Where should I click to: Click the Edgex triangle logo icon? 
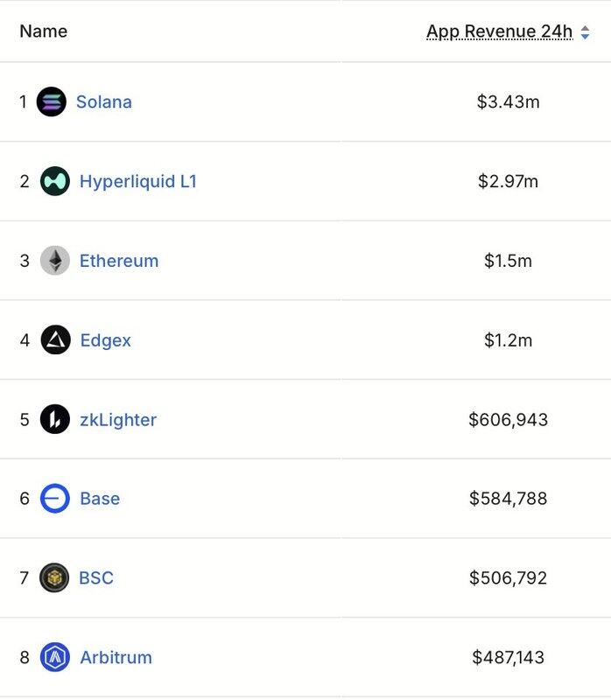pos(55,340)
